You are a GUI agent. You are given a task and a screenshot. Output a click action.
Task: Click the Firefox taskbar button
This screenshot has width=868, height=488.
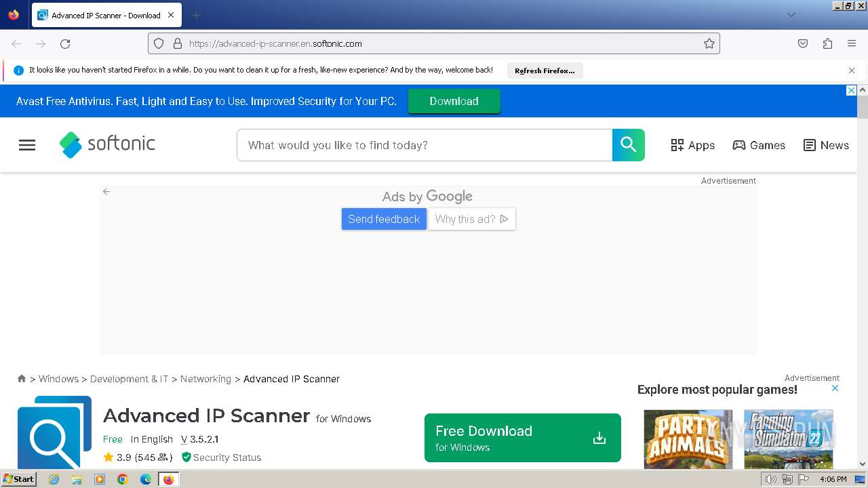168,479
